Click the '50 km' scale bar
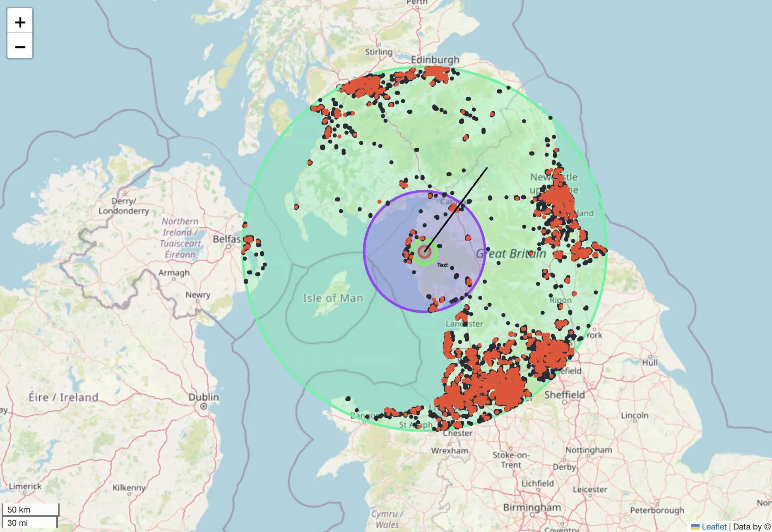772x532 pixels. (x=30, y=510)
